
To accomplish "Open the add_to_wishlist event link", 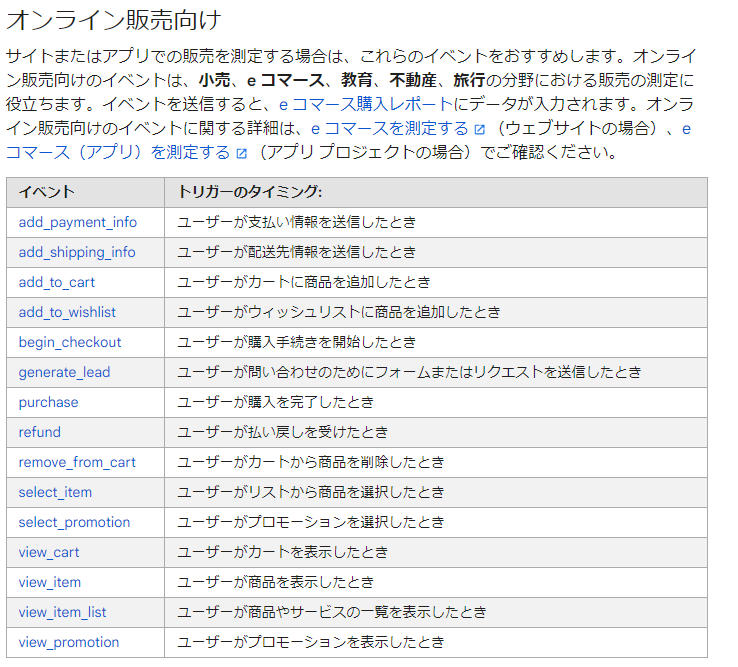I will [x=67, y=312].
